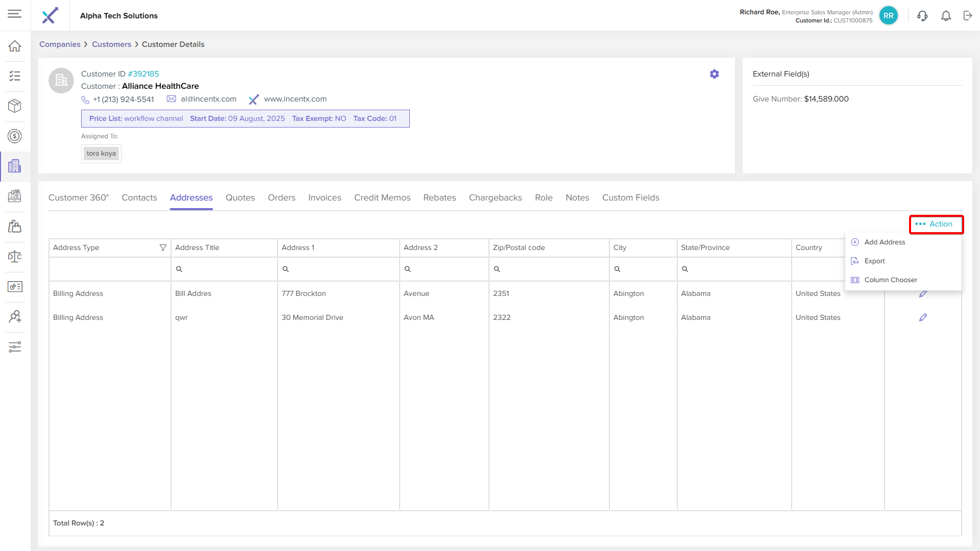Open the checklist tasks sidebar icon
The height and width of the screenshot is (551, 980).
[15, 76]
